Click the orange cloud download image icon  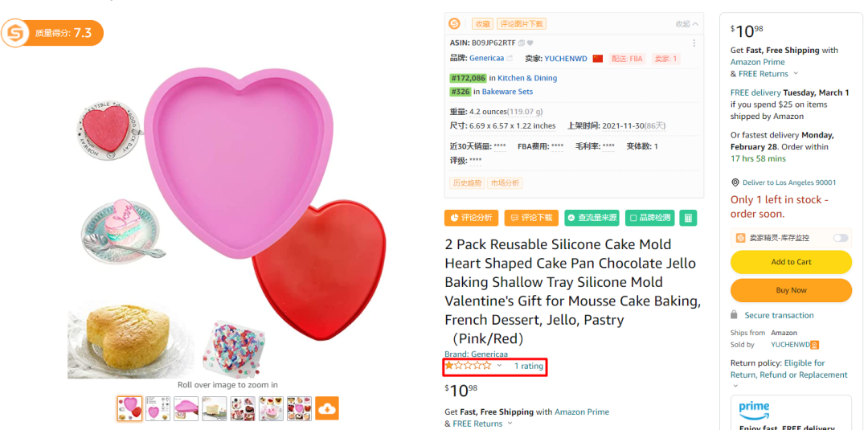[326, 408]
